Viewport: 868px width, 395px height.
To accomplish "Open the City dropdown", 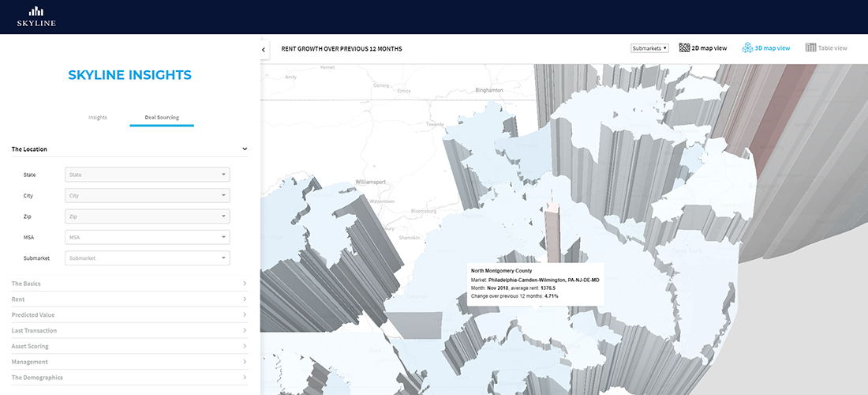I will point(147,195).
